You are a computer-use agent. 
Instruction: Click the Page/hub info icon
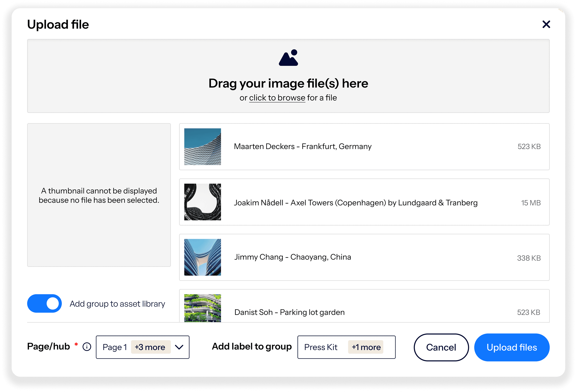(x=87, y=347)
